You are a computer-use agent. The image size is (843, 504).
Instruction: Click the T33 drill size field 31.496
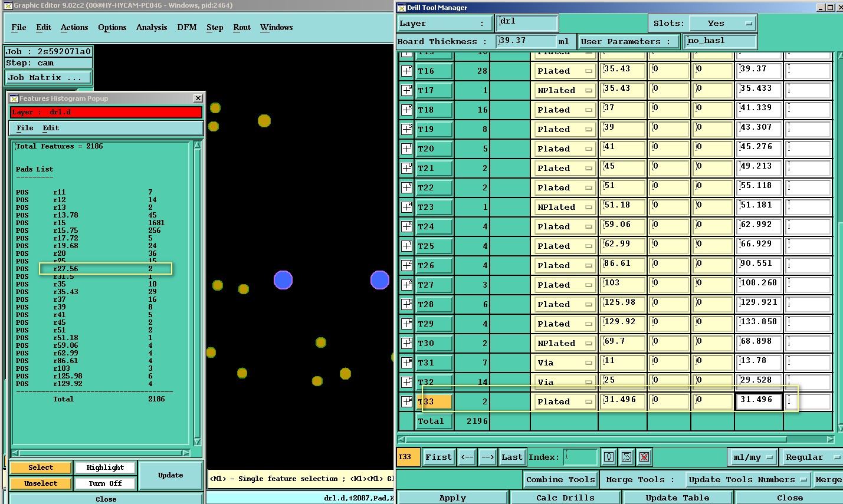[622, 401]
